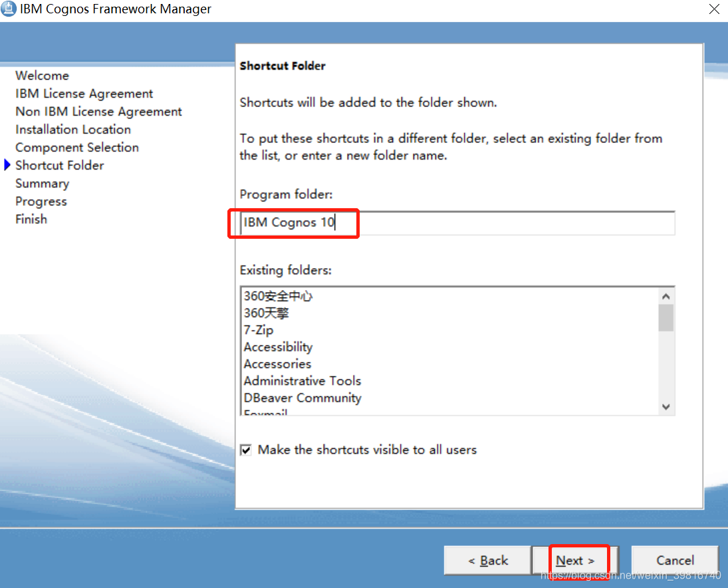Click the Next button
The height and width of the screenshot is (588, 728).
575,561
